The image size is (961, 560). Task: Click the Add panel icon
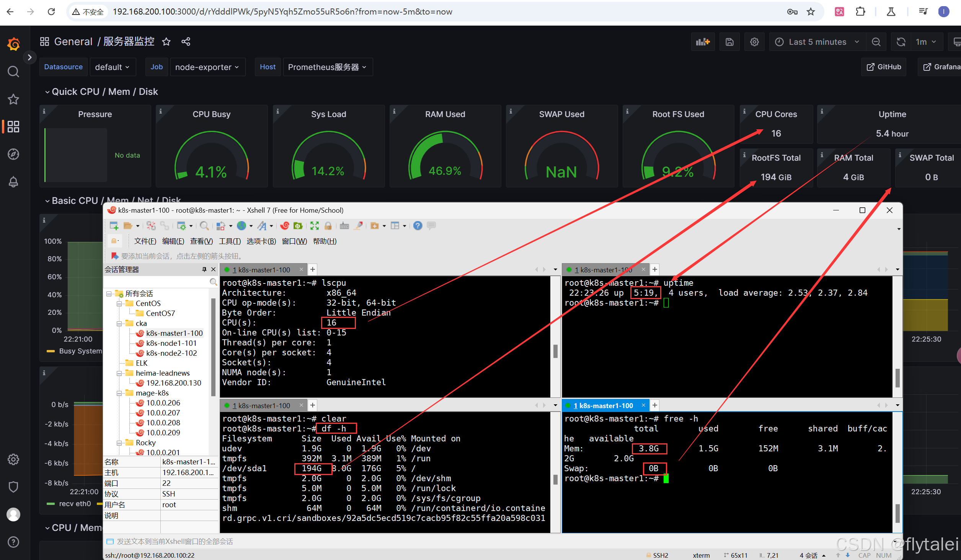tap(702, 42)
